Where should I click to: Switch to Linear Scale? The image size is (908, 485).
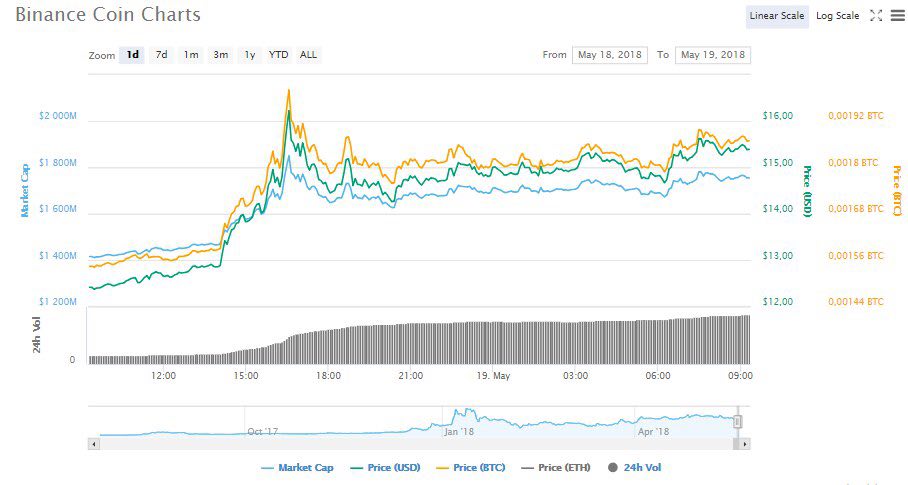coord(777,16)
